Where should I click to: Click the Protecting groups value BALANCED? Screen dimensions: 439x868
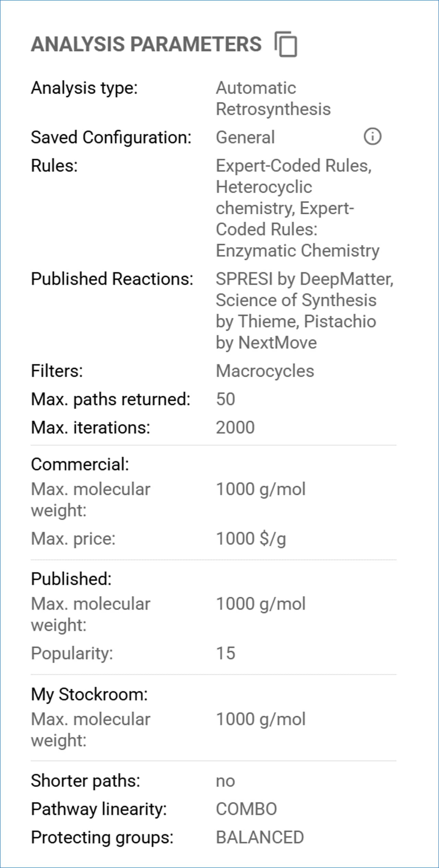point(260,837)
